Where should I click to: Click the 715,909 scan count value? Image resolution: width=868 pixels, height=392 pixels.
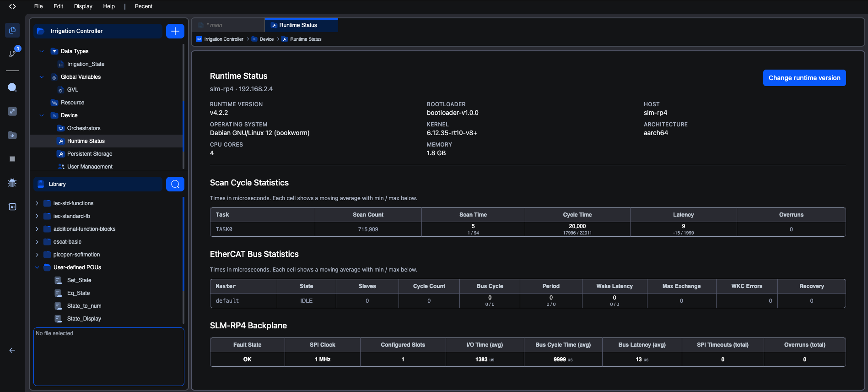click(x=368, y=229)
